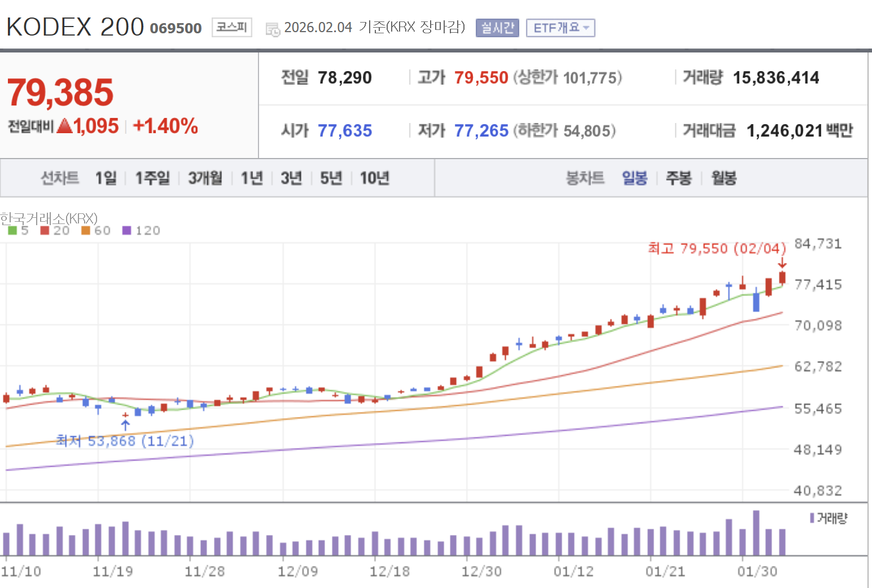The width and height of the screenshot is (872, 588).
Task: Click the 상한가 101,775 text
Action: [568, 77]
